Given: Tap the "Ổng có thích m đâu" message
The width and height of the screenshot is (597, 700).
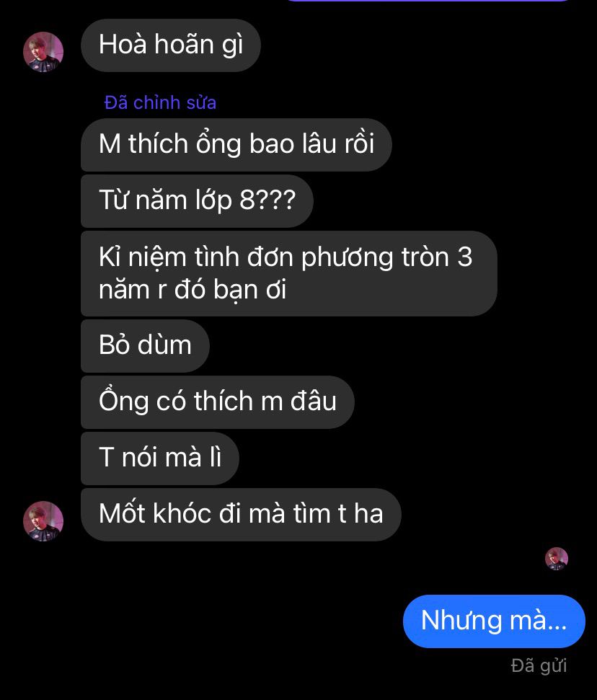Looking at the screenshot, I should (x=218, y=402).
